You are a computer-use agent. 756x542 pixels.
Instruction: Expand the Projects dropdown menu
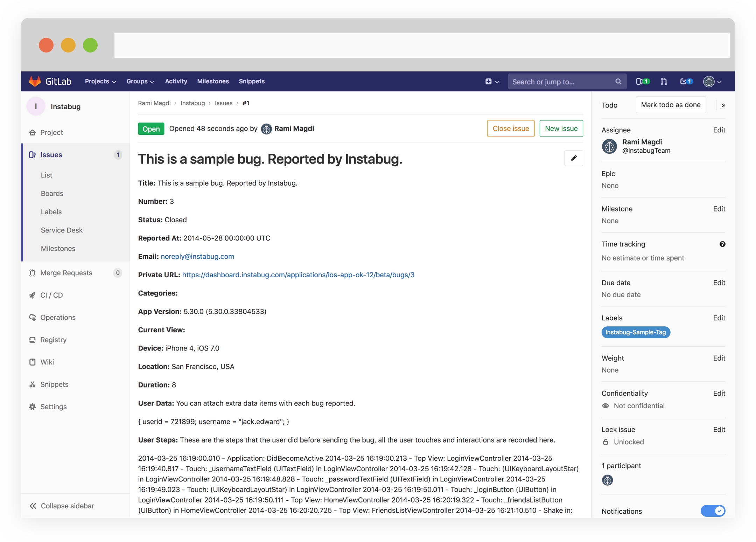[100, 81]
